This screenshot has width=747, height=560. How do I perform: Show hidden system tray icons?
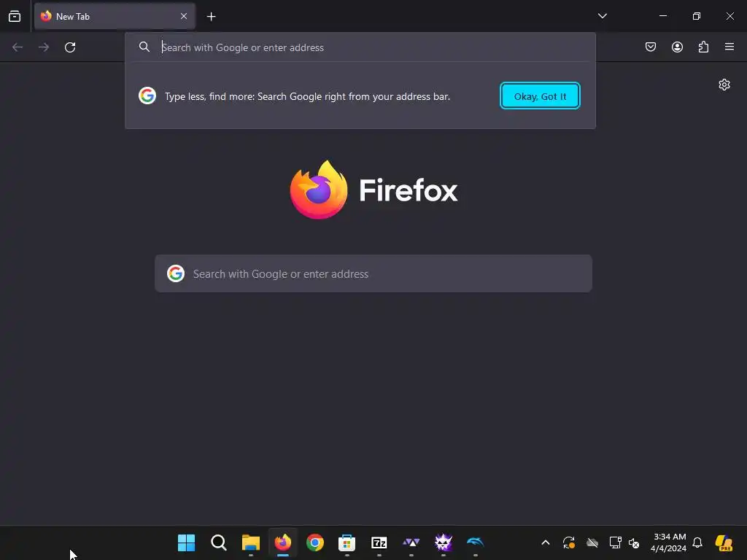546,542
